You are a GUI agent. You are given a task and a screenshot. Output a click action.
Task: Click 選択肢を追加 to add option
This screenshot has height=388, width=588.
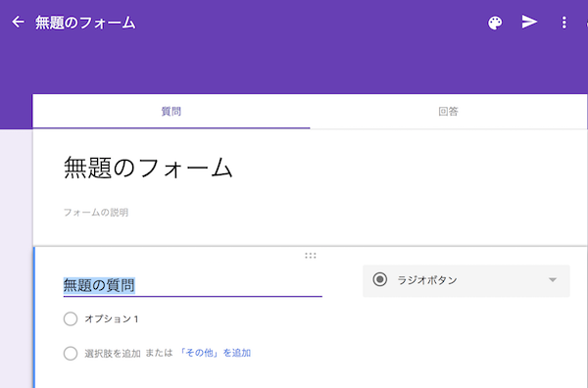pos(113,353)
